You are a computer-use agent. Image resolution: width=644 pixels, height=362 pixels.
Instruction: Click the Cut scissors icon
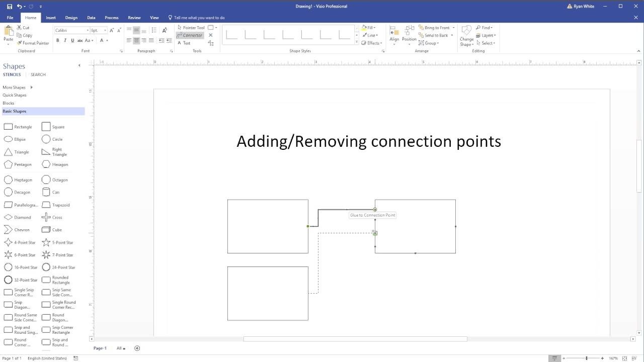tap(19, 28)
